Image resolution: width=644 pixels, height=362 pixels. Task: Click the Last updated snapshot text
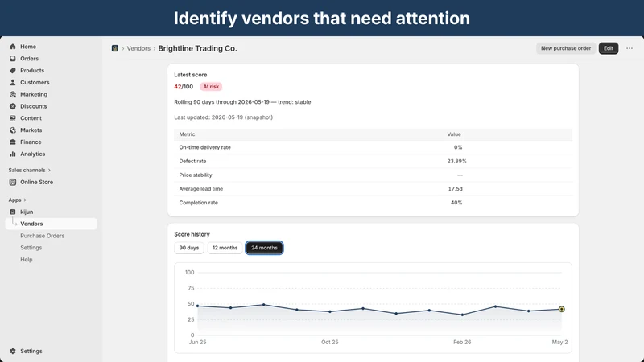point(224,117)
